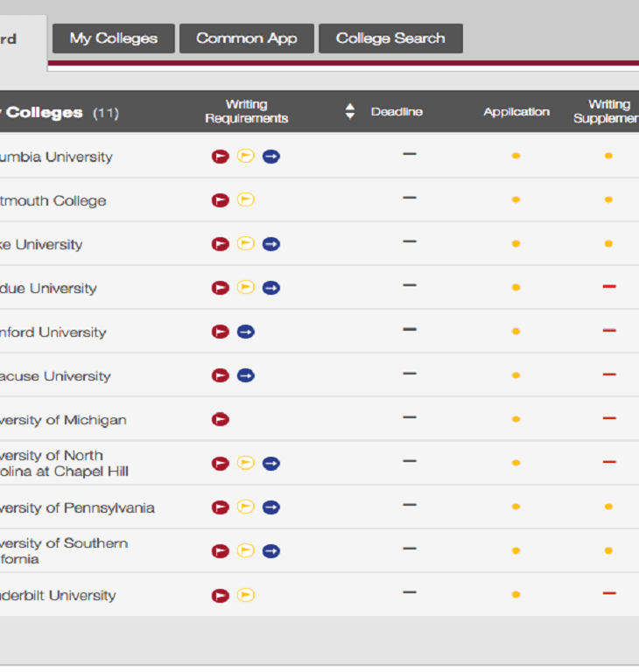Click the blue arrow icon in Stanford University row
The image size is (639, 672).
(x=246, y=332)
